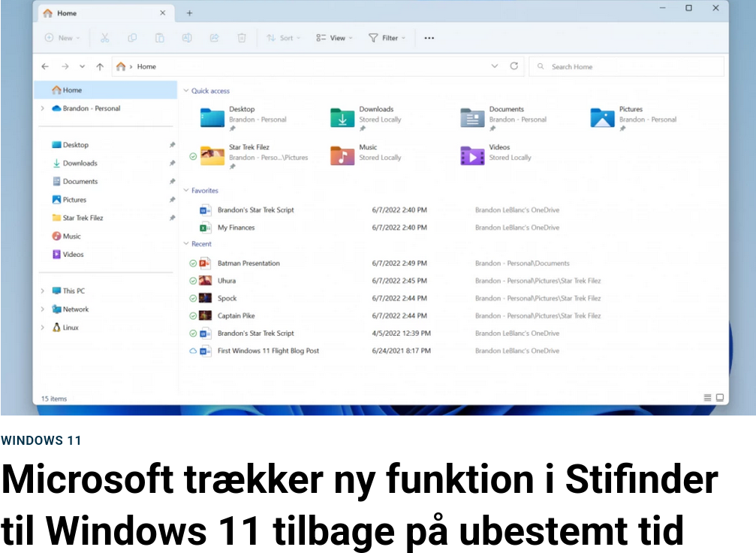Open the Downloads folder in Quick access
This screenshot has height=553, width=756.
click(366, 118)
